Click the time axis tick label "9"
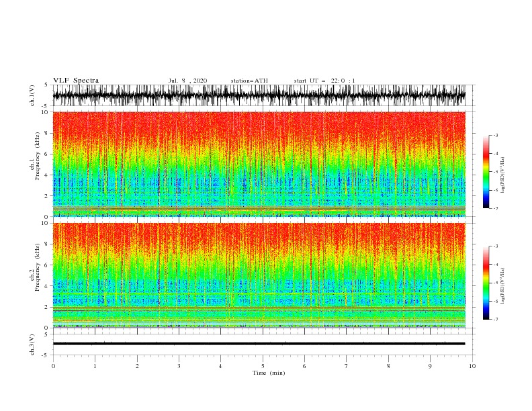 tap(430, 366)
